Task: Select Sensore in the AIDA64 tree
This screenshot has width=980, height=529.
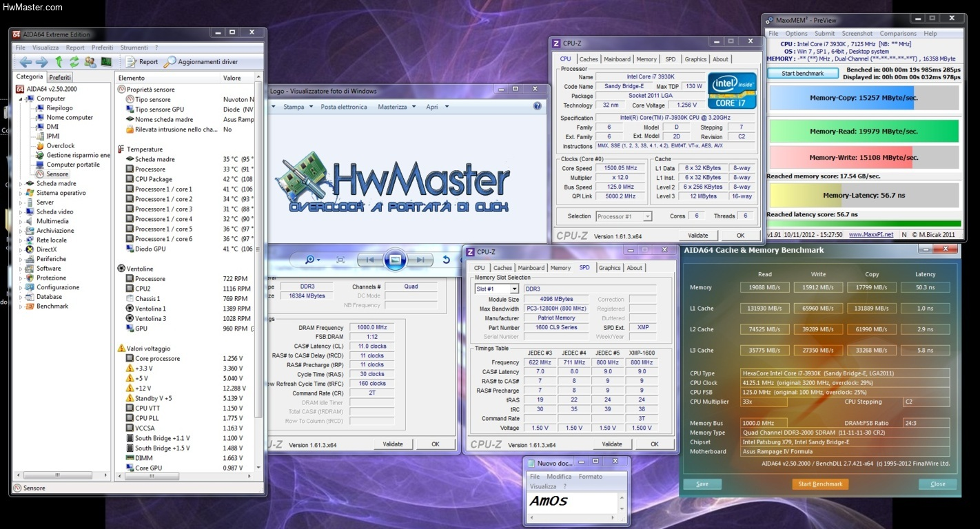Action: 52,174
